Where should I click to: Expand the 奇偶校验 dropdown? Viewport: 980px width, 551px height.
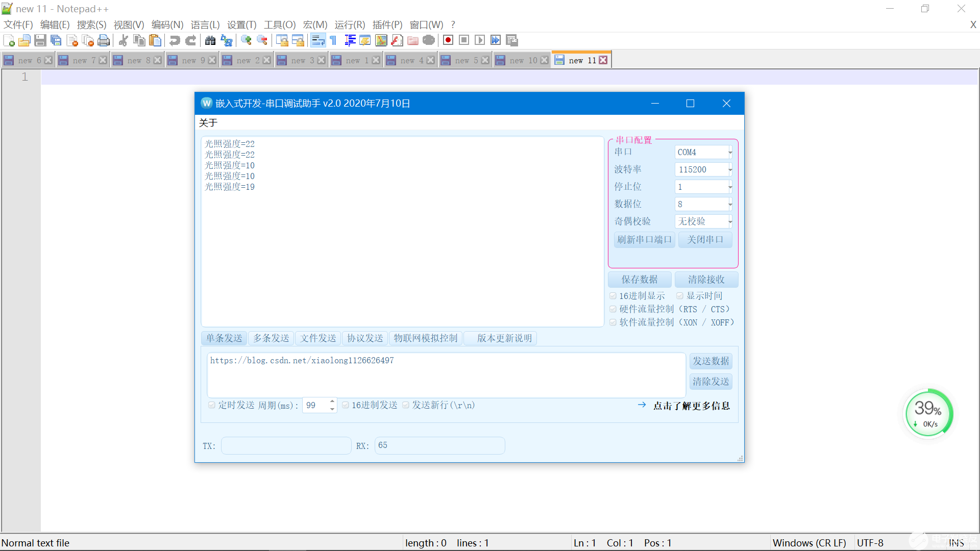click(730, 221)
